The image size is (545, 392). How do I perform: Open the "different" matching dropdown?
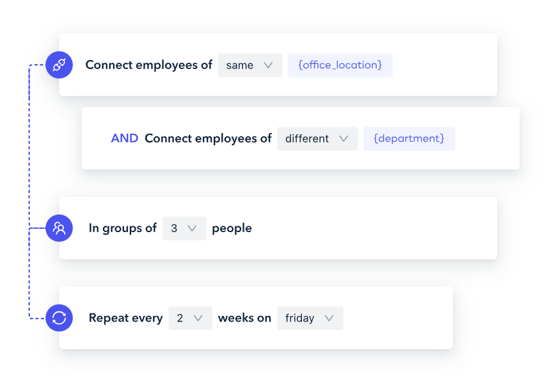point(317,138)
